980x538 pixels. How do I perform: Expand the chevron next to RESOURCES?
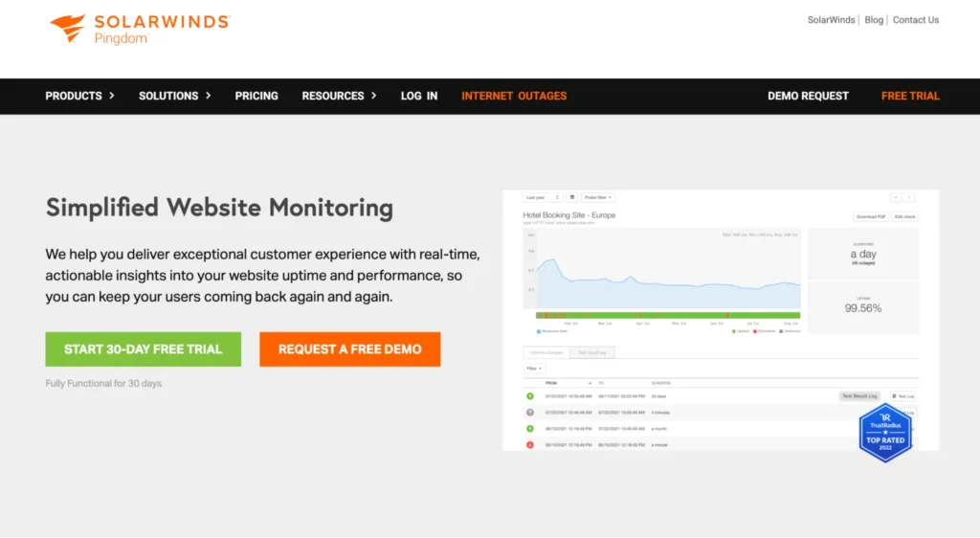pos(374,96)
